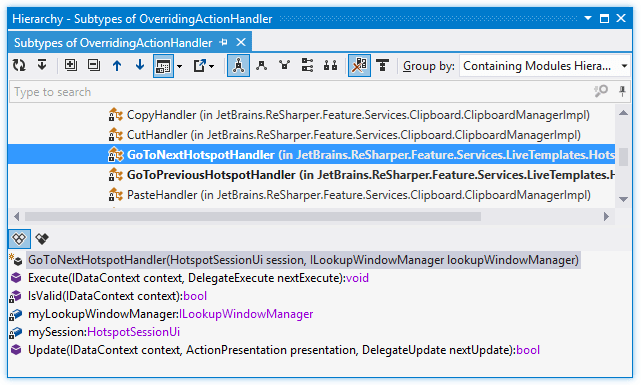
Task: Open the Group by Containing Modules dropdown
Action: (x=545, y=66)
